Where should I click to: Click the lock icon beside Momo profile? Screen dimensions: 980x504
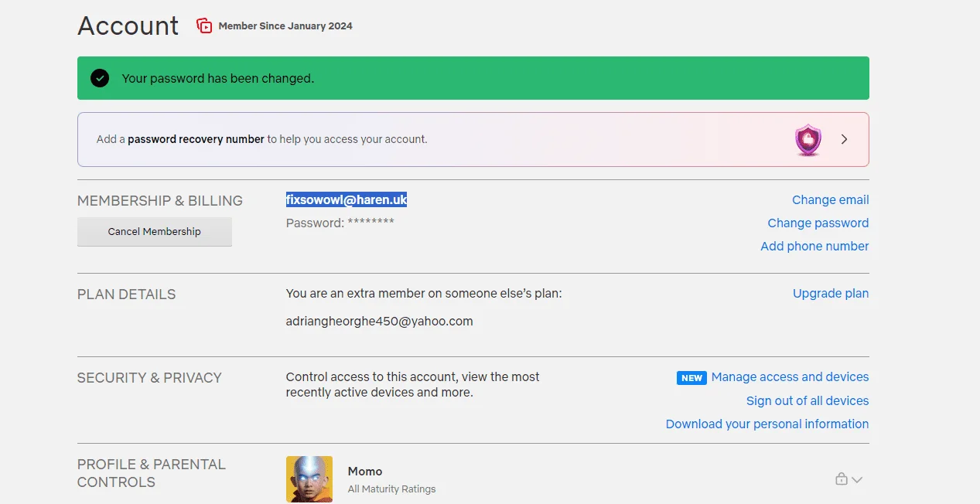pyautogui.click(x=841, y=479)
